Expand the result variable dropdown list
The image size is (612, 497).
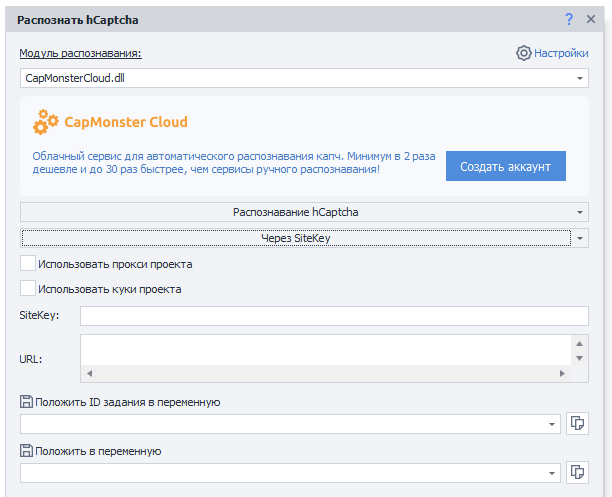click(553, 472)
